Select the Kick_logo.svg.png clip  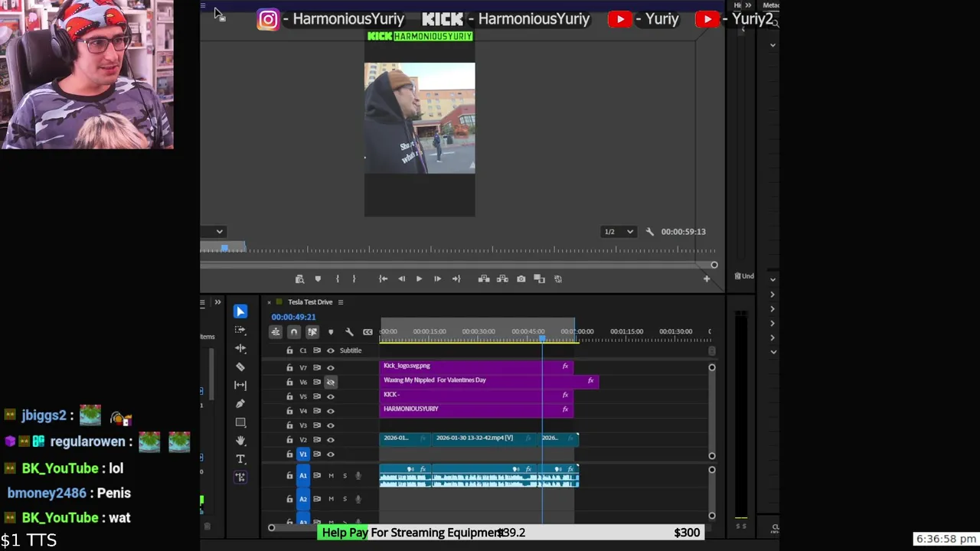tap(476, 366)
